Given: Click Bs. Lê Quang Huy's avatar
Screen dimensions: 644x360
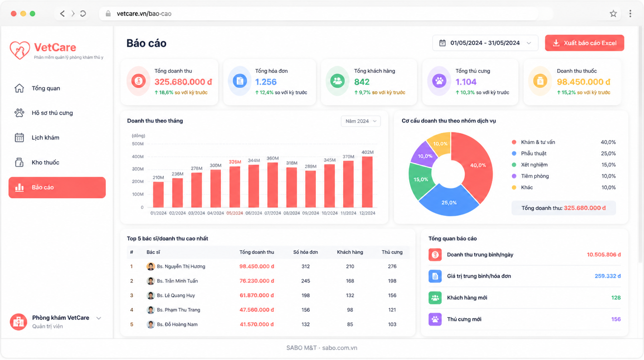Looking at the screenshot, I should coord(150,295).
